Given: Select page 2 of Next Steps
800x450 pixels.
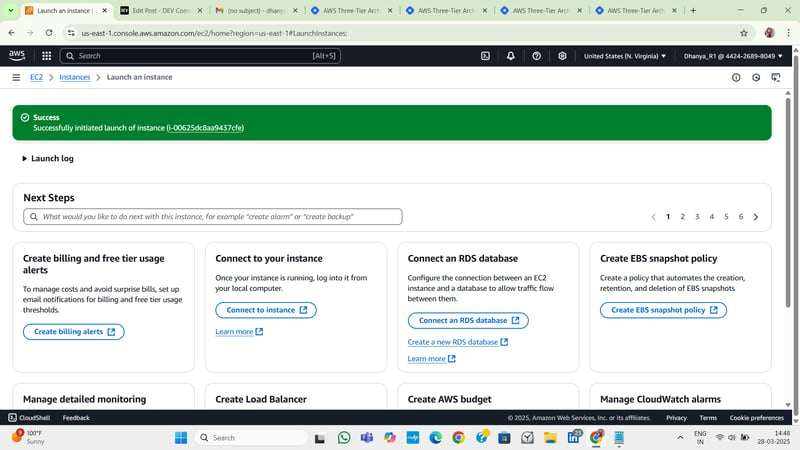Looking at the screenshot, I should [682, 217].
